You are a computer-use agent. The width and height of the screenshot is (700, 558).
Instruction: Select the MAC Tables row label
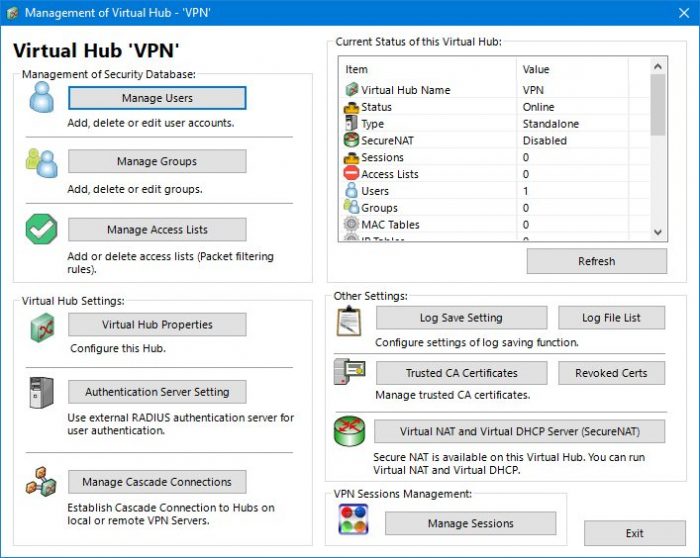390,225
